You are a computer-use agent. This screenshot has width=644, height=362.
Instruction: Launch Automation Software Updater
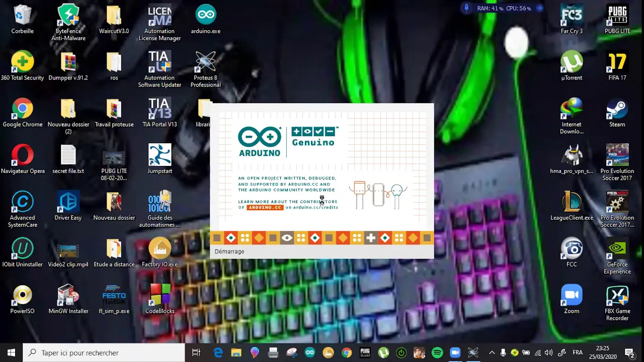pos(159,69)
